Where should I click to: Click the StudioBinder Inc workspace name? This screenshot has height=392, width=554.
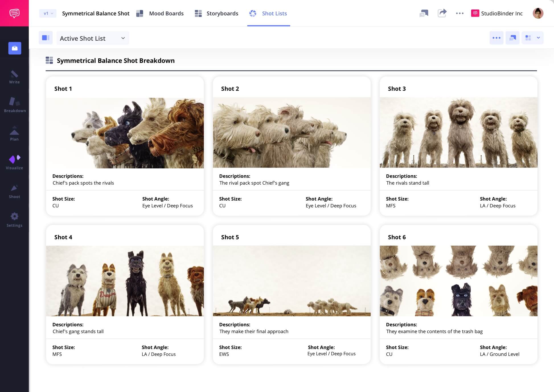501,13
